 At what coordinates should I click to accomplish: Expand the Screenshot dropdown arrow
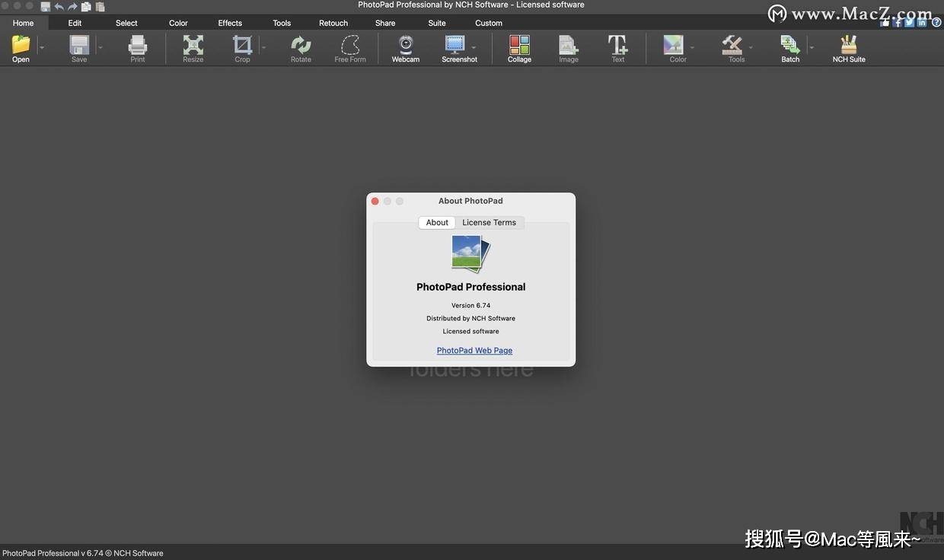point(474,47)
